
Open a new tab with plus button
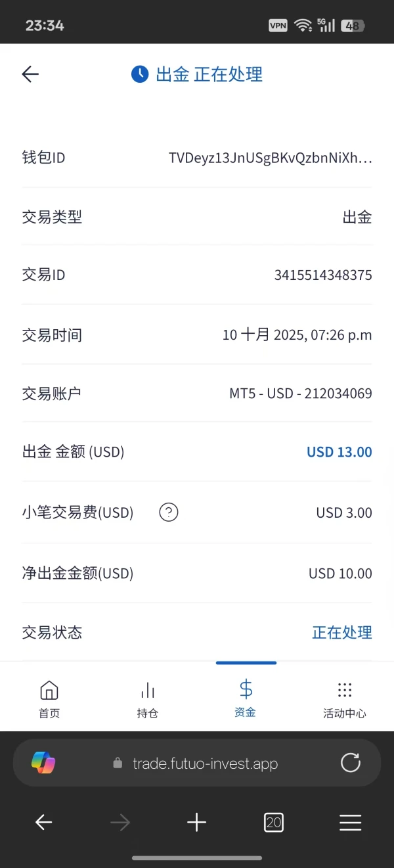196,822
